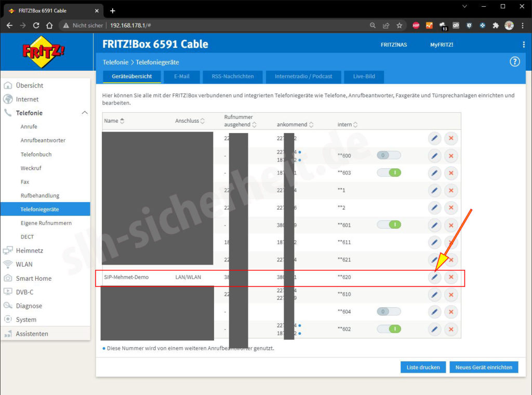Open the FRITZ!NAS link
The image size is (532, 395).
click(394, 45)
